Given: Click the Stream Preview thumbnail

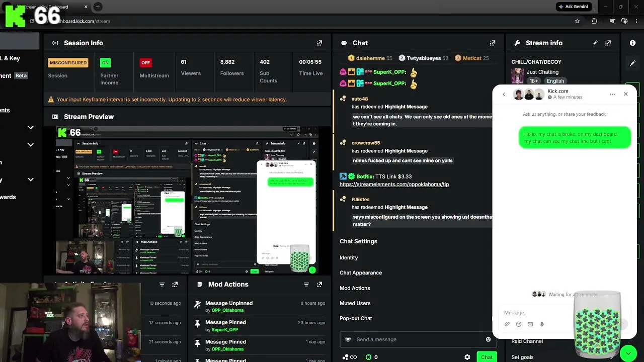Looking at the screenshot, I should [x=187, y=200].
